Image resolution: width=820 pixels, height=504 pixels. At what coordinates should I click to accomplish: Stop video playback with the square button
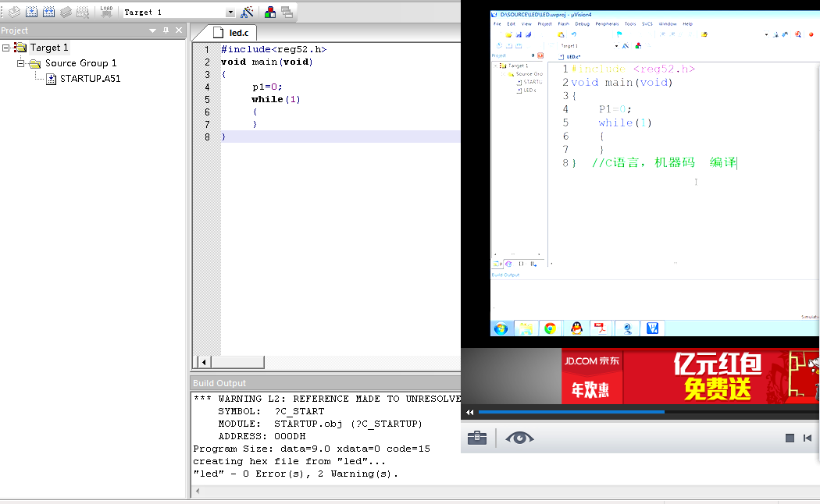790,438
